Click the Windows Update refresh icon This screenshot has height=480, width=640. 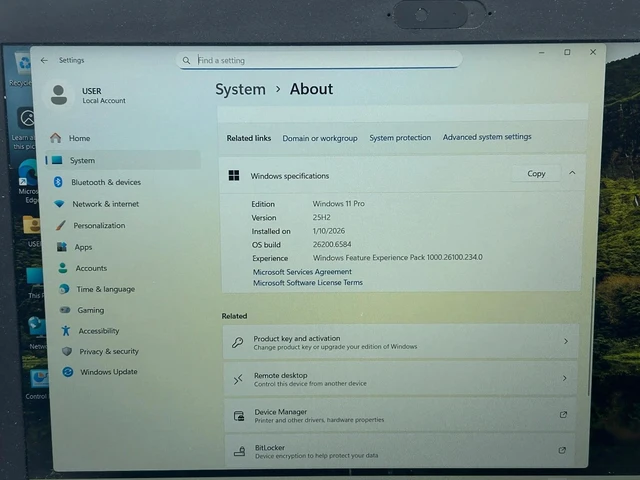(x=68, y=372)
